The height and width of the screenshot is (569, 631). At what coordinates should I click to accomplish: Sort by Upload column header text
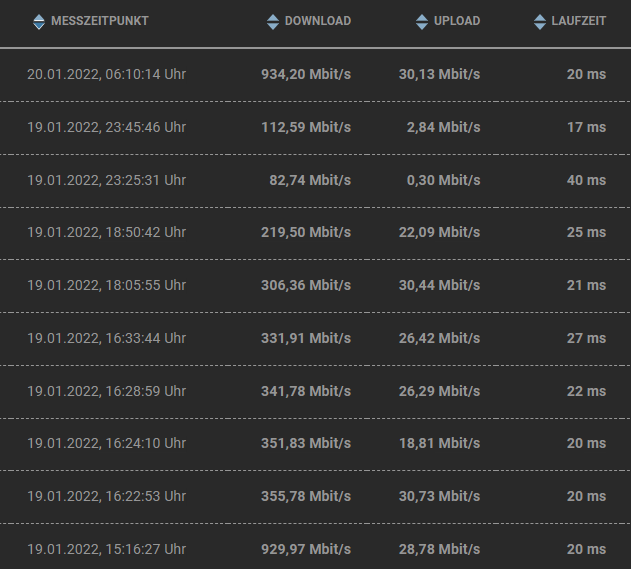pos(458,21)
